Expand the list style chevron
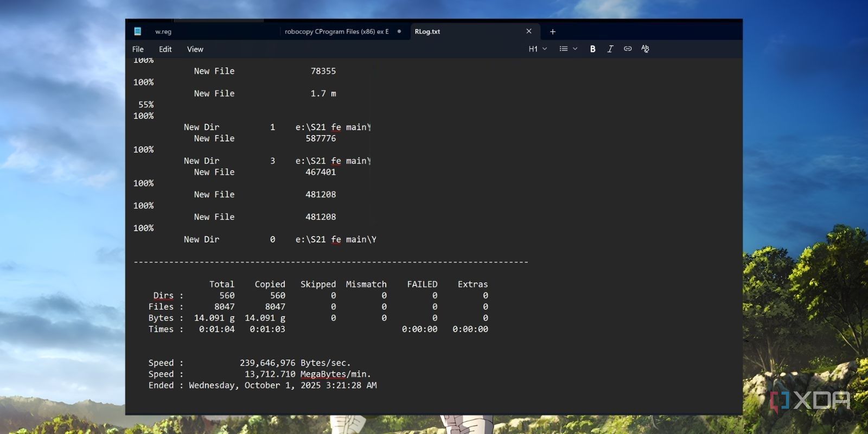 [575, 49]
